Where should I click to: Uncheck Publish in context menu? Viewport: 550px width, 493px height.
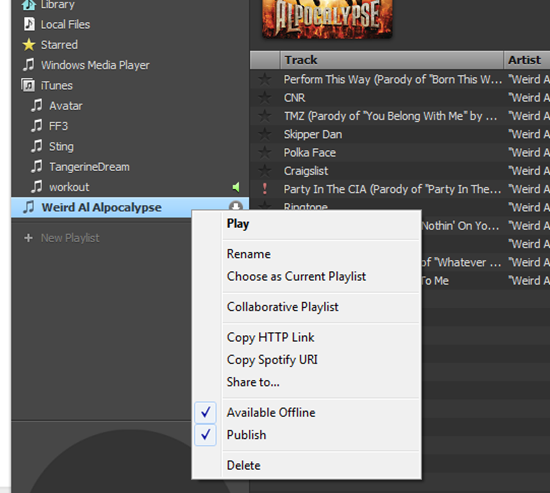coord(206,435)
